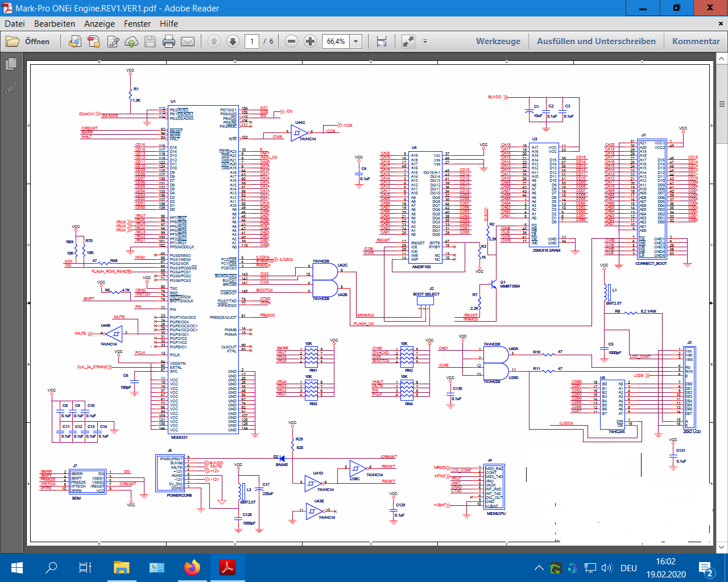Click the vertical scrollbar up arrow
The width and height of the screenshot is (728, 582).
722,59
